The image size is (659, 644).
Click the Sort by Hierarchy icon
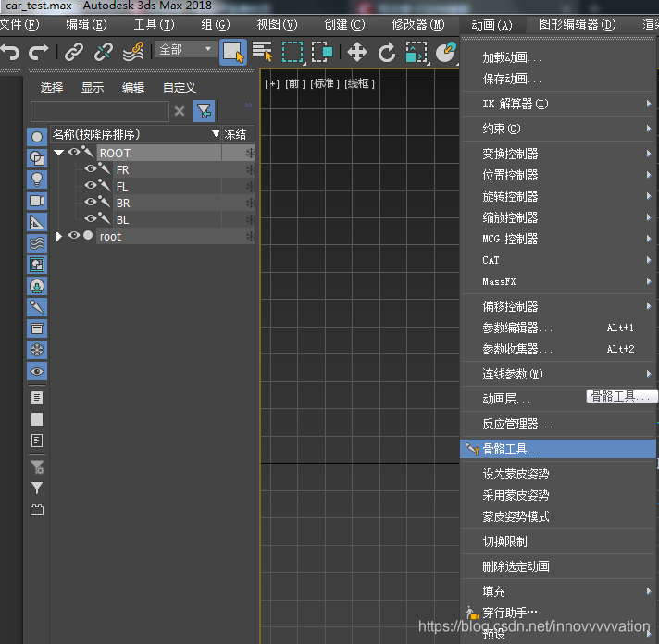[37, 440]
